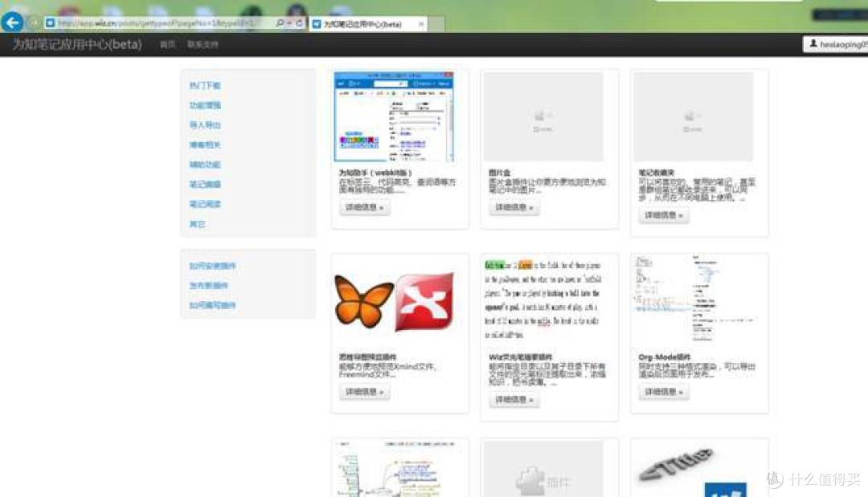
Task: Click the search magnifier in address bar
Action: [x=280, y=23]
